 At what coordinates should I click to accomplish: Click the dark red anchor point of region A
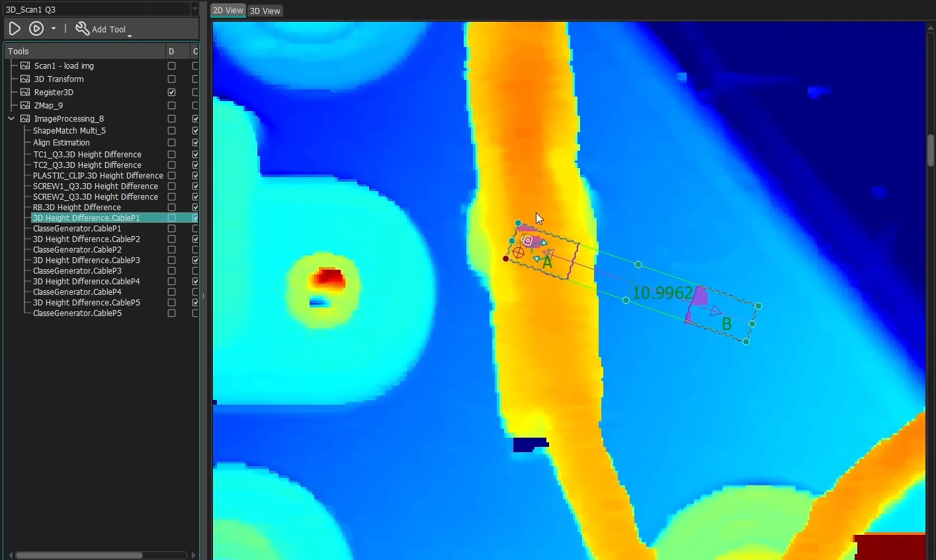click(506, 259)
